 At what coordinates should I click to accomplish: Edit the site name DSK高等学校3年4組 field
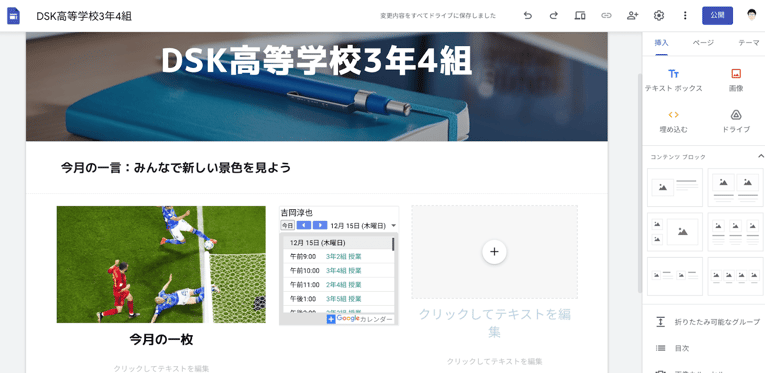[x=84, y=16]
